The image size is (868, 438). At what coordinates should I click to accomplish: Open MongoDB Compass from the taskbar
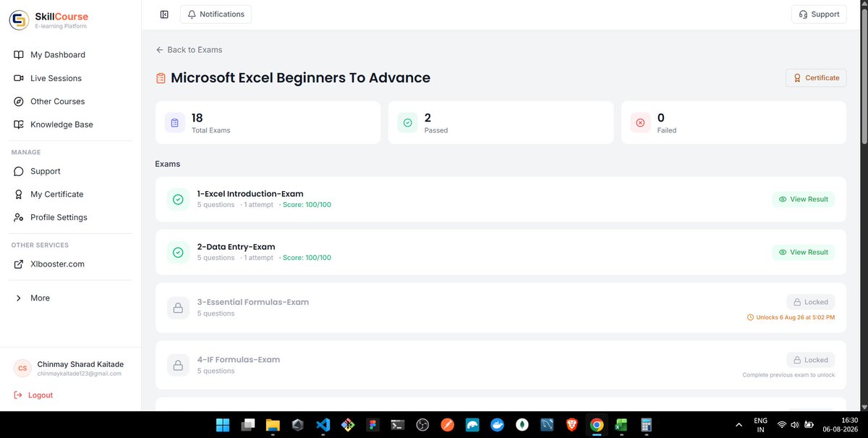tap(522, 425)
